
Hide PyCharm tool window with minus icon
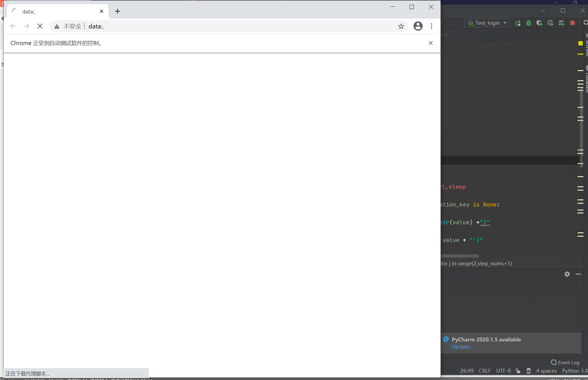578,274
